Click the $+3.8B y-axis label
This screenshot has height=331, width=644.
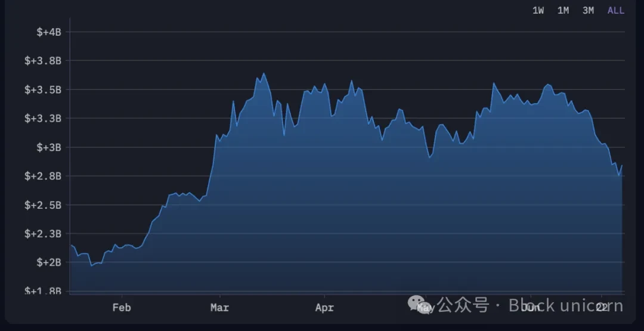point(43,60)
